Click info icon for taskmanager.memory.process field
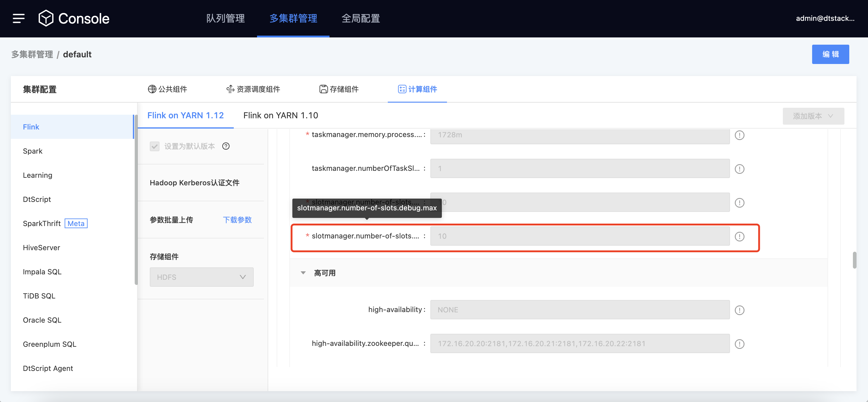 pos(739,135)
